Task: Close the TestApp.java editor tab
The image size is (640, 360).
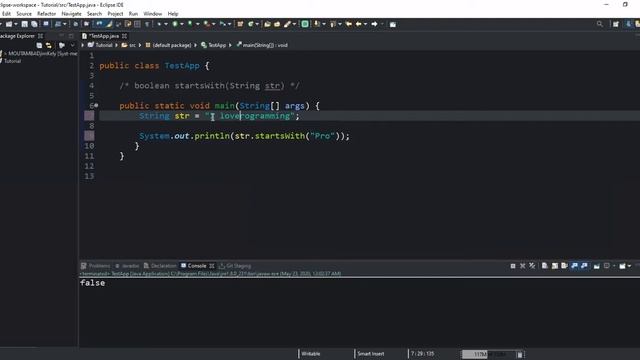Action: coord(124,36)
